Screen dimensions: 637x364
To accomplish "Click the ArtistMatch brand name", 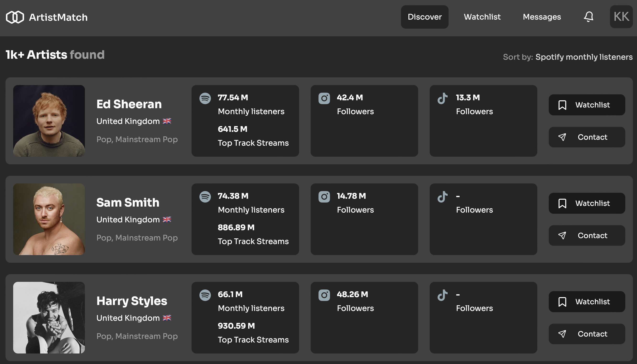I will tap(58, 17).
